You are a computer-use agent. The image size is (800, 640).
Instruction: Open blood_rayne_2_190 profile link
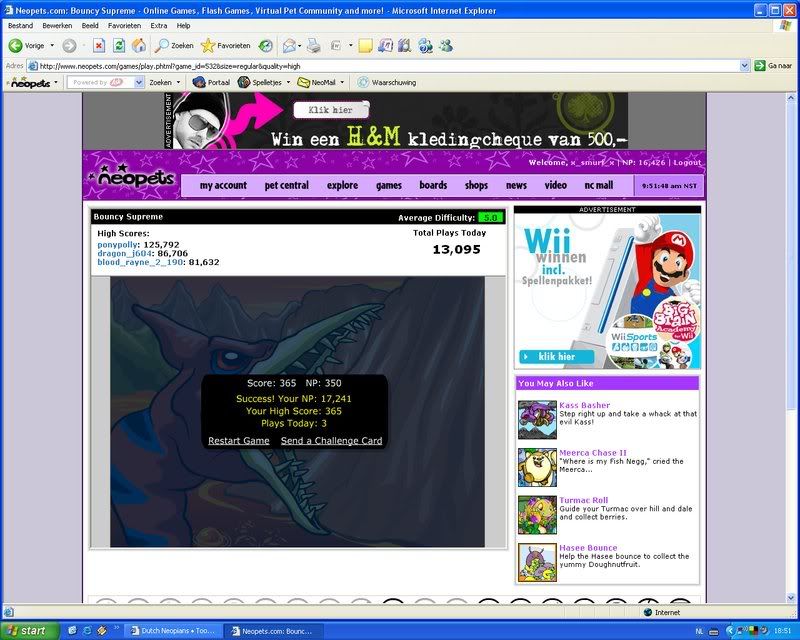[140, 262]
